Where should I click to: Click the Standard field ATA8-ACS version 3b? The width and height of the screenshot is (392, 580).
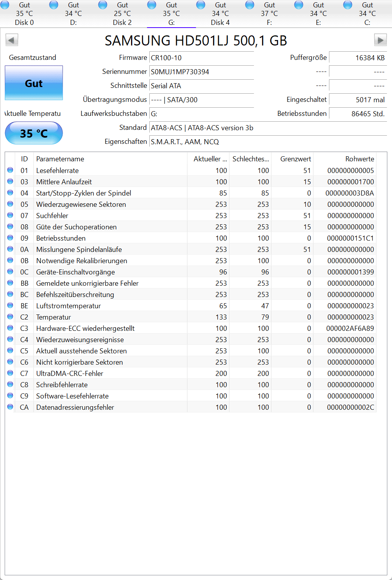point(268,128)
